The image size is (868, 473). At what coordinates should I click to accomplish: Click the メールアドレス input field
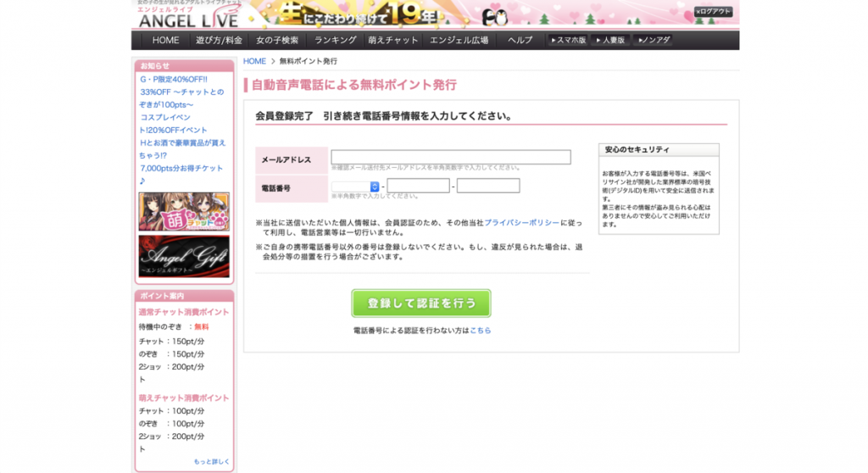click(450, 157)
